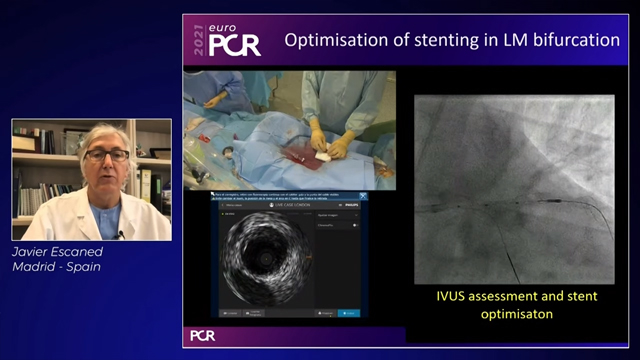Viewport: 640px width, 360px height.
Task: Click the 'LIVE CASE LONDON' header text
Action: coord(293,205)
